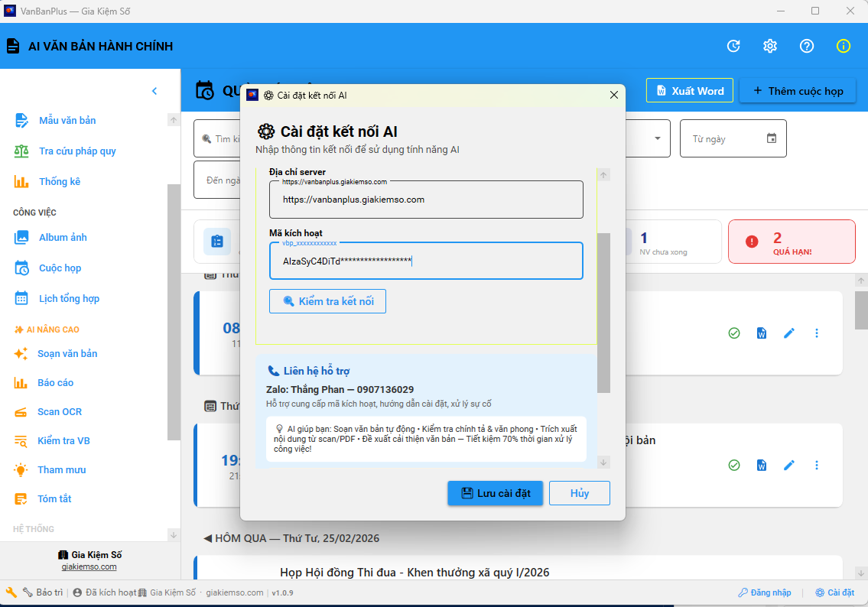Open settings gear icon in top bar
Screen dimensions: 868x607
pos(770,46)
